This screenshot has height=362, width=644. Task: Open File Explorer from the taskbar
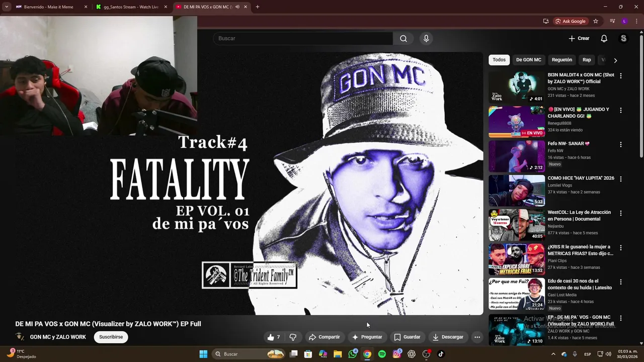click(338, 354)
